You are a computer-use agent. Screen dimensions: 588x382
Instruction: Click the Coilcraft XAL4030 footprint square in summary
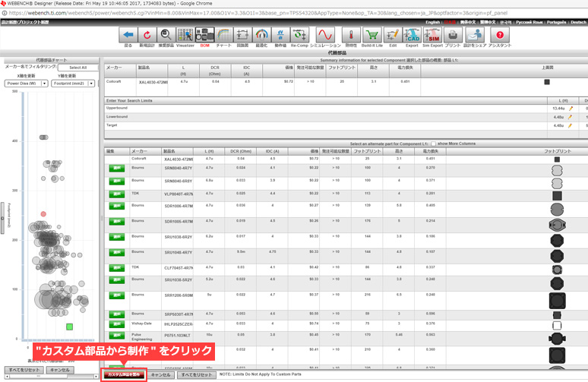547,82
